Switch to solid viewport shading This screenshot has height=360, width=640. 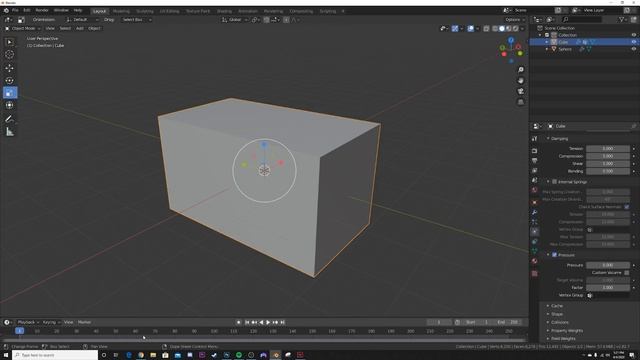point(502,29)
